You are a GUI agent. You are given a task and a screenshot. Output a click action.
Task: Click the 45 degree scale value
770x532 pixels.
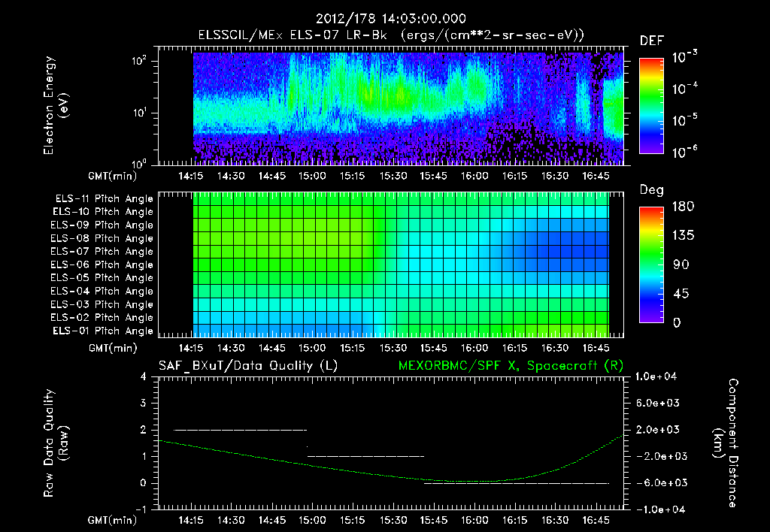click(681, 294)
